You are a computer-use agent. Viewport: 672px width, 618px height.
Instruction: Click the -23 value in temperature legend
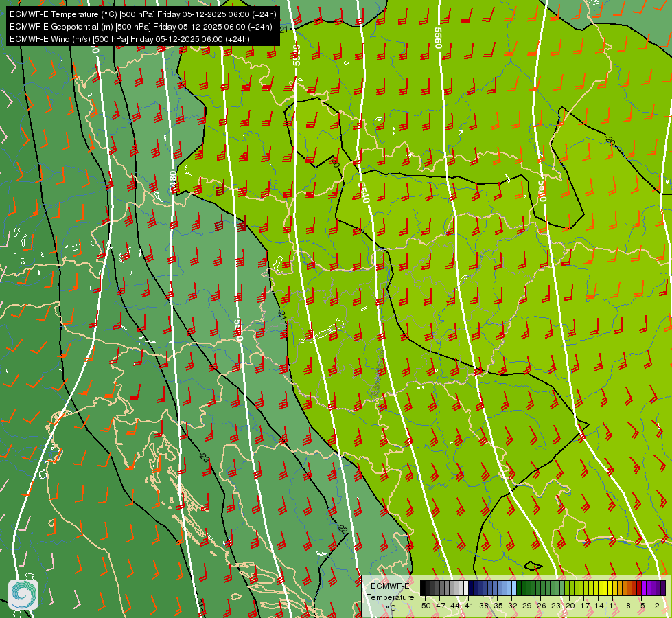[x=554, y=606]
